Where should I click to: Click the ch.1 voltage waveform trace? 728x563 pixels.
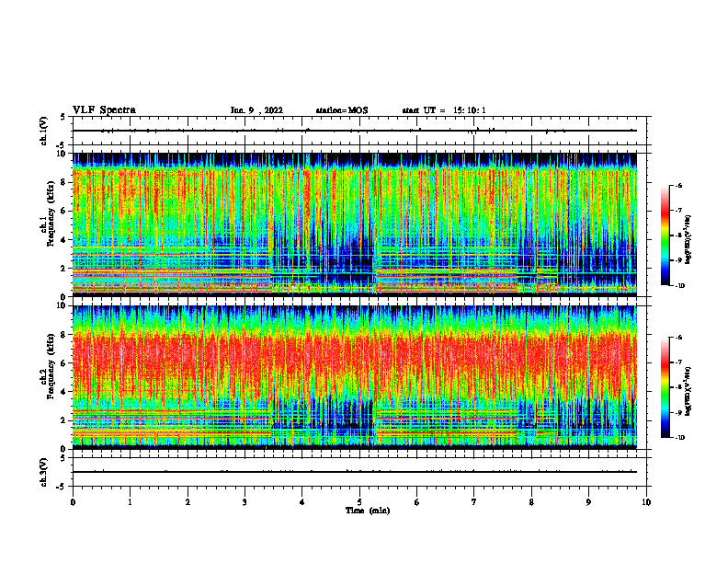tap(355, 131)
